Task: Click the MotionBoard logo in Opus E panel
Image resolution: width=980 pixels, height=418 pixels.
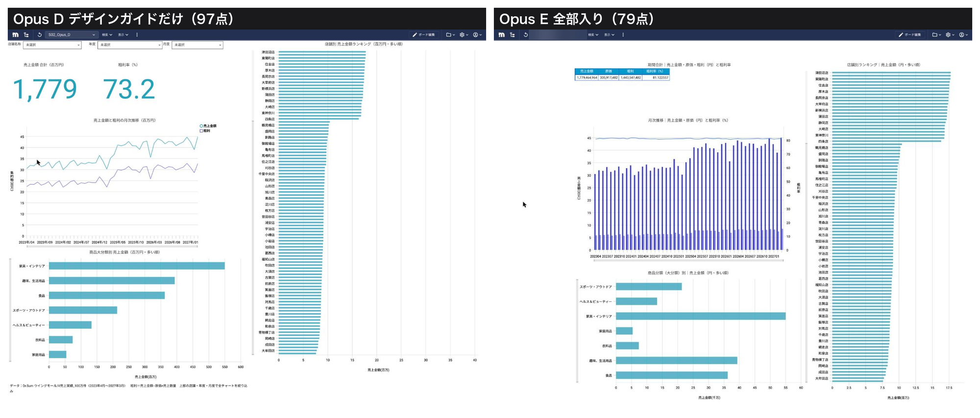Action: tap(501, 35)
